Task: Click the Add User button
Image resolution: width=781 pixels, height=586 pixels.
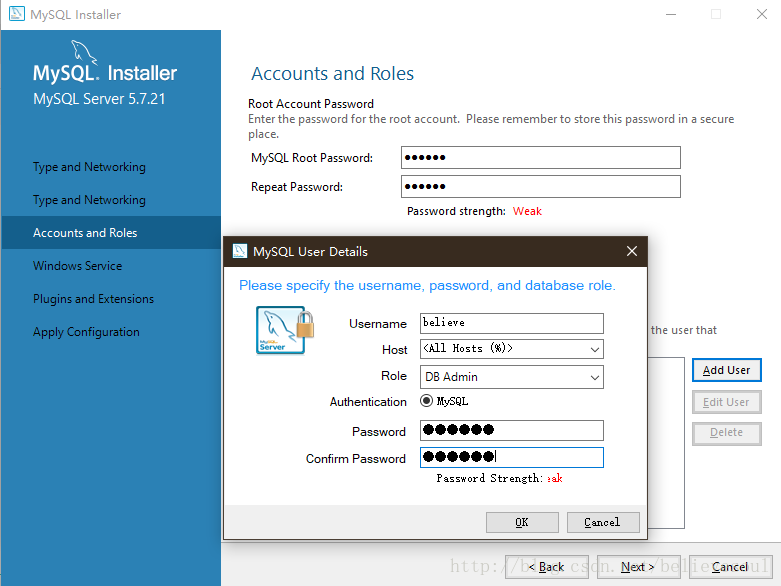Action: click(726, 370)
